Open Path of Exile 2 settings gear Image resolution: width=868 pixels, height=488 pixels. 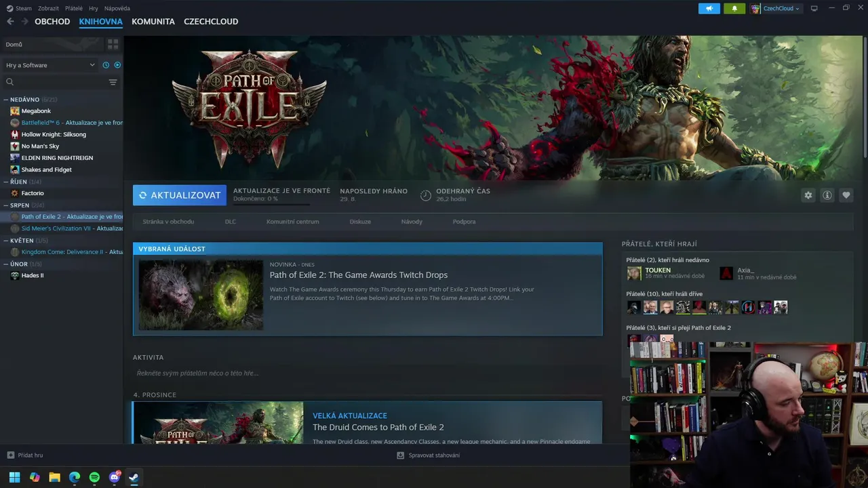pyautogui.click(x=808, y=195)
